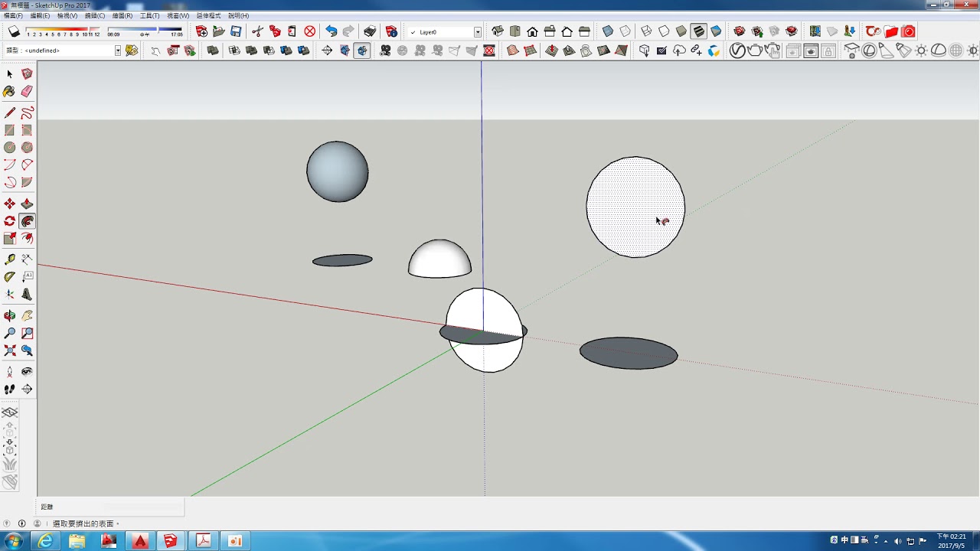
Task: Open the SketchUp taskbar button
Action: pyautogui.click(x=170, y=541)
